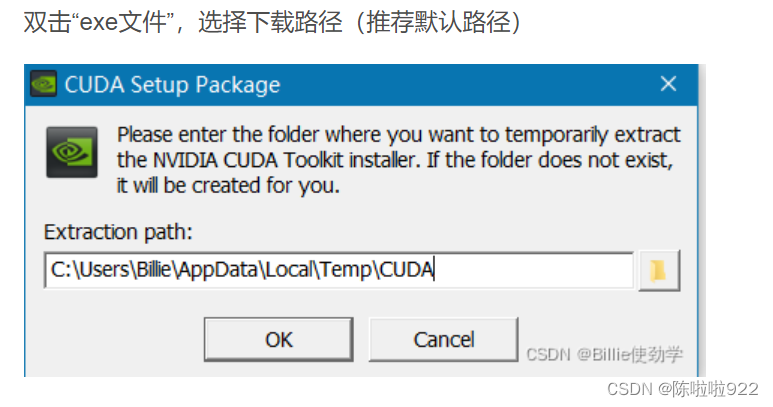Click the large NVIDIA eye logo in dialog
The height and width of the screenshot is (407, 773).
pyautogui.click(x=72, y=152)
